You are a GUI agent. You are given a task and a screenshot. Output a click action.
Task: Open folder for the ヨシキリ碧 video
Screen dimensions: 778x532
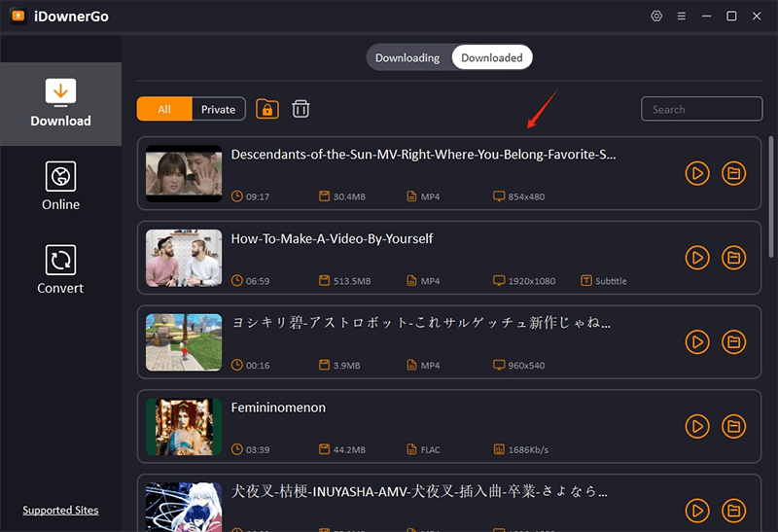[734, 342]
